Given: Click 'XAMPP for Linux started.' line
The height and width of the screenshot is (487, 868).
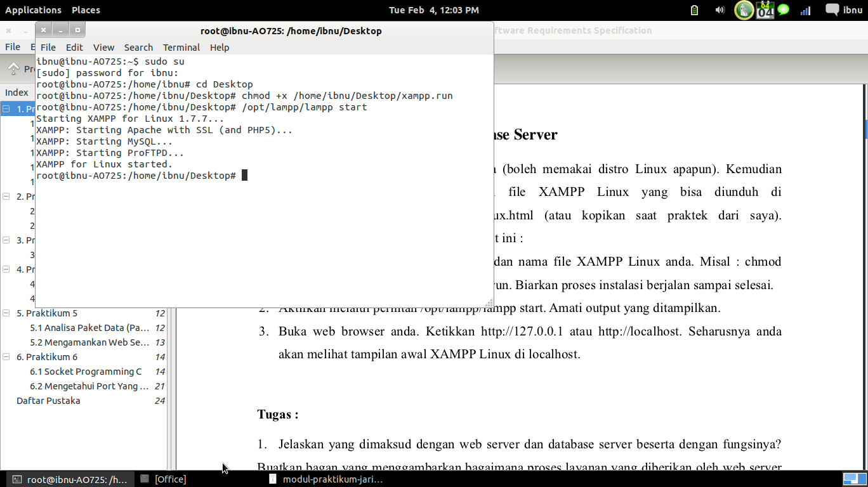Looking at the screenshot, I should click(x=104, y=164).
